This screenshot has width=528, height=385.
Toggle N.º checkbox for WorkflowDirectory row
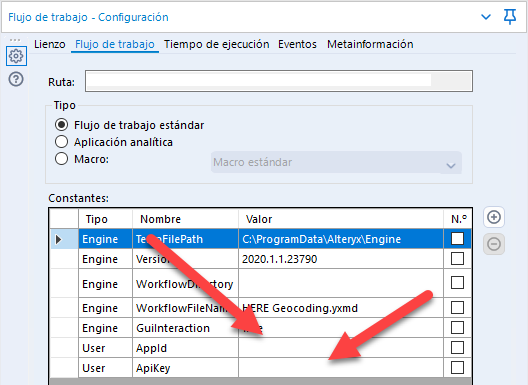[457, 282]
